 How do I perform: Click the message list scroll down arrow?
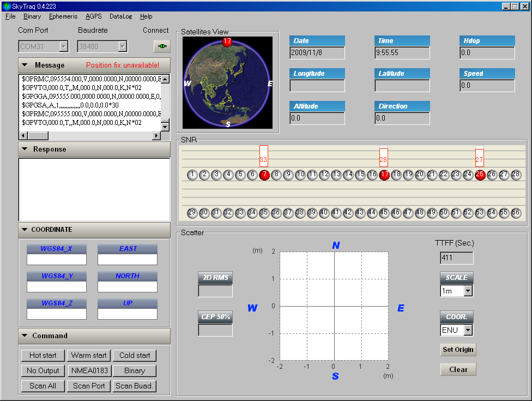coord(165,127)
